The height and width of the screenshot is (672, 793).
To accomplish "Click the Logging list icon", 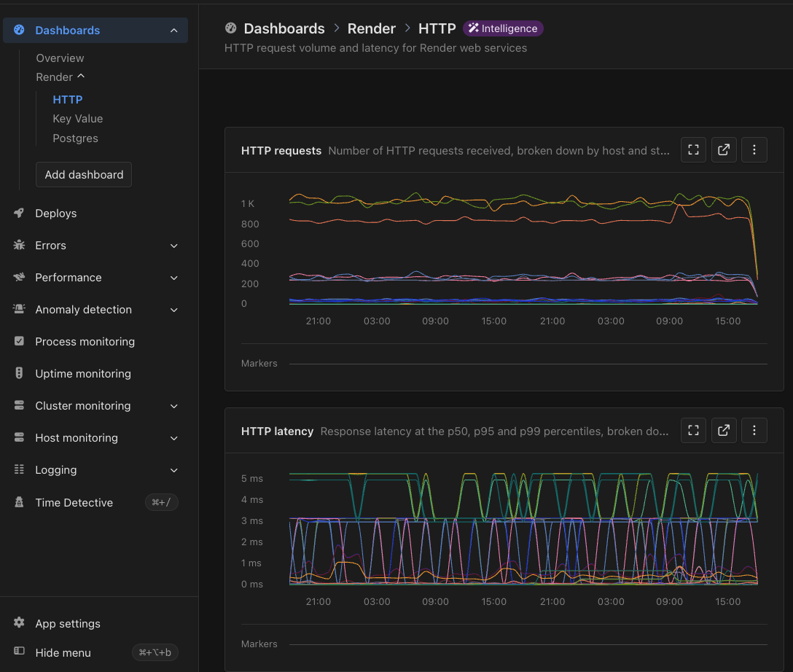I will 19,469.
